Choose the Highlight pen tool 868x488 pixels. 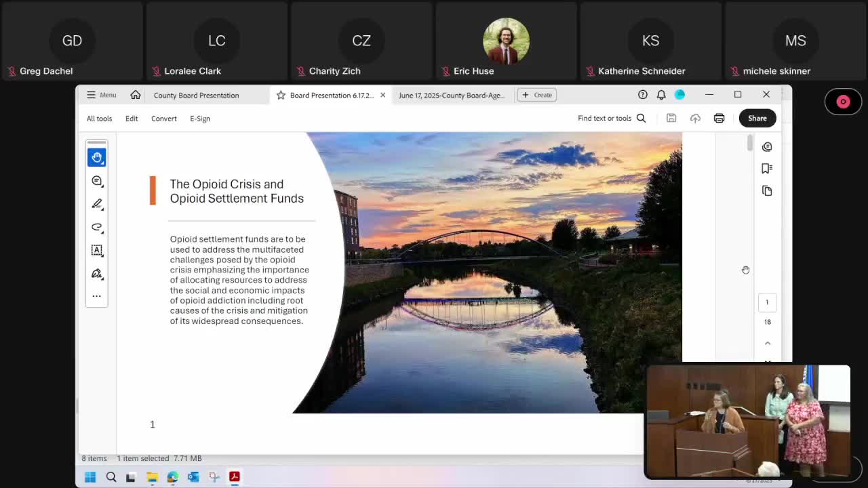[96, 204]
